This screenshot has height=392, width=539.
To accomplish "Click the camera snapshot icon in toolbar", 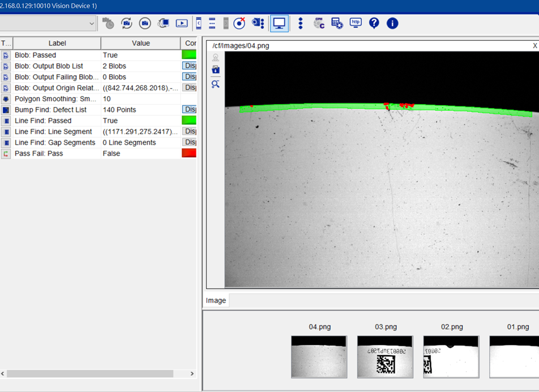I will (145, 23).
